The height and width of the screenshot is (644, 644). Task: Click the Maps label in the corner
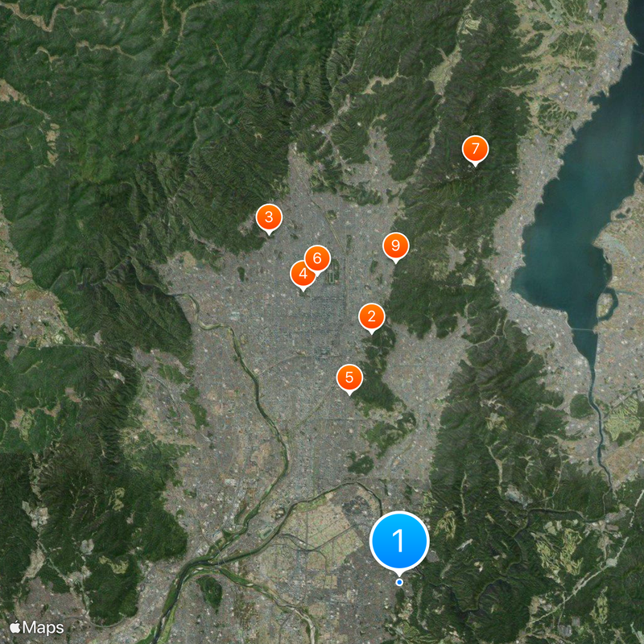coord(40,625)
